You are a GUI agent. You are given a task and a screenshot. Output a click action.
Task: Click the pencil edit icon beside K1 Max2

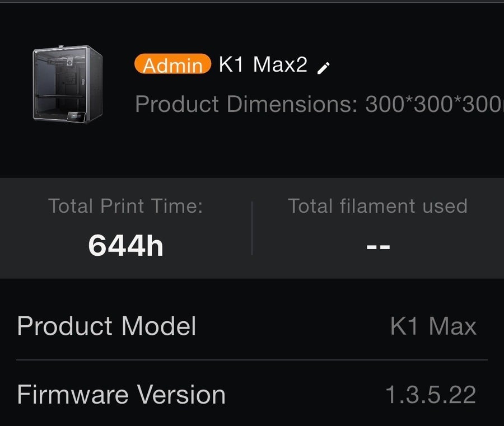323,68
